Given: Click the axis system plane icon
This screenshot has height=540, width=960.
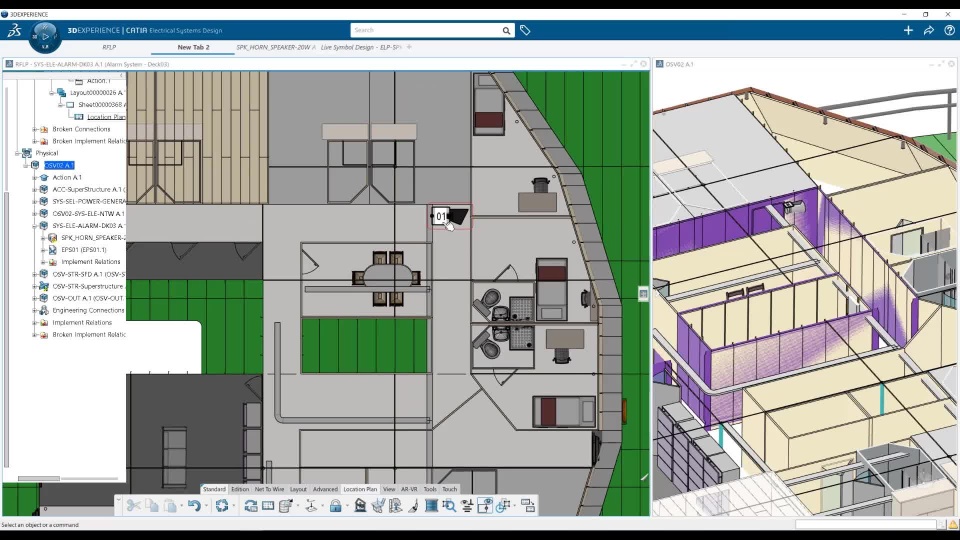Looking at the screenshot, I should [x=311, y=506].
